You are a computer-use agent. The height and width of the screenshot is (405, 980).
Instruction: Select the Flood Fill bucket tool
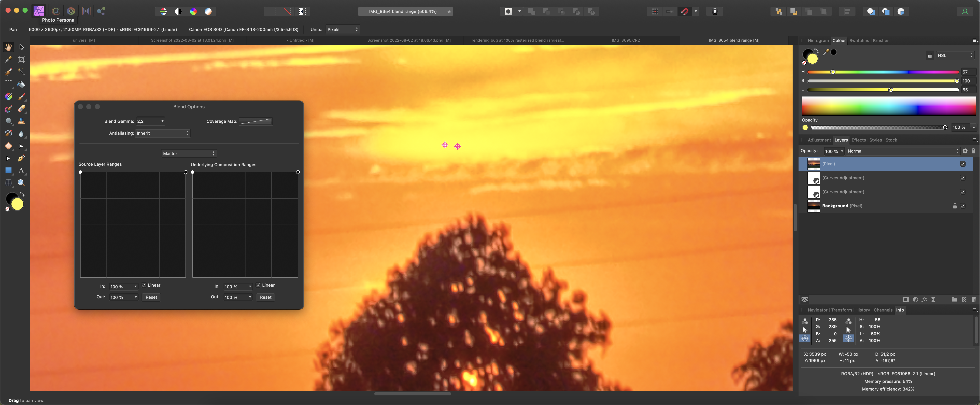point(21,84)
